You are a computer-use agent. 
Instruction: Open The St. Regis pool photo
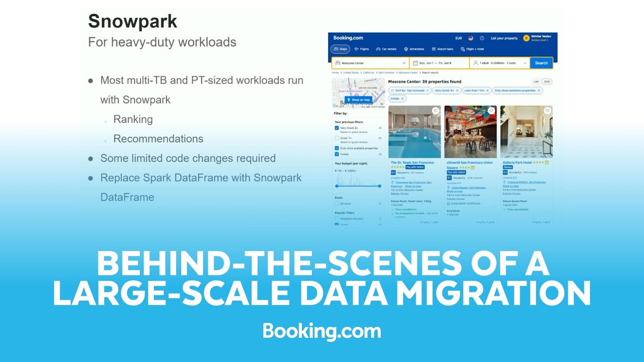(x=415, y=132)
